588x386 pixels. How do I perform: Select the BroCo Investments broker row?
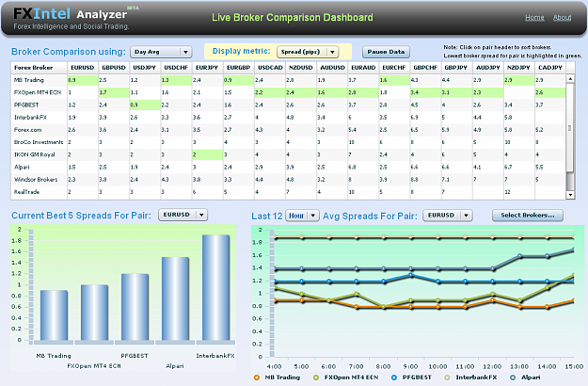coord(288,142)
